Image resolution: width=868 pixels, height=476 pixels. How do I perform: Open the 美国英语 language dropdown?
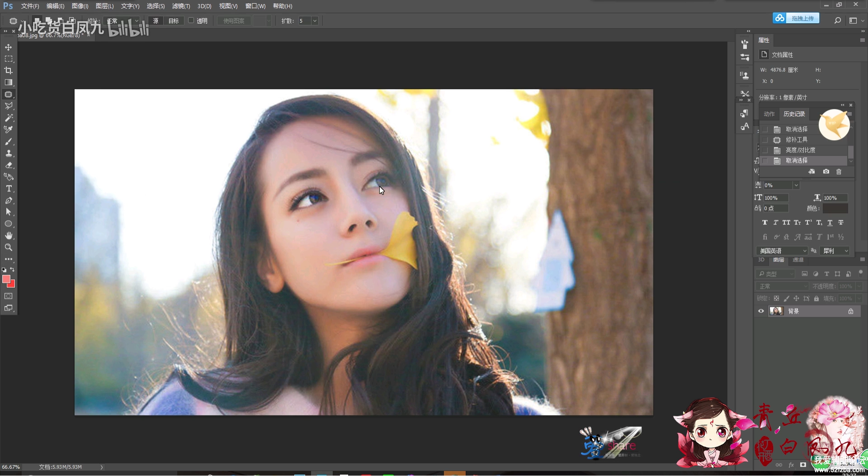782,251
